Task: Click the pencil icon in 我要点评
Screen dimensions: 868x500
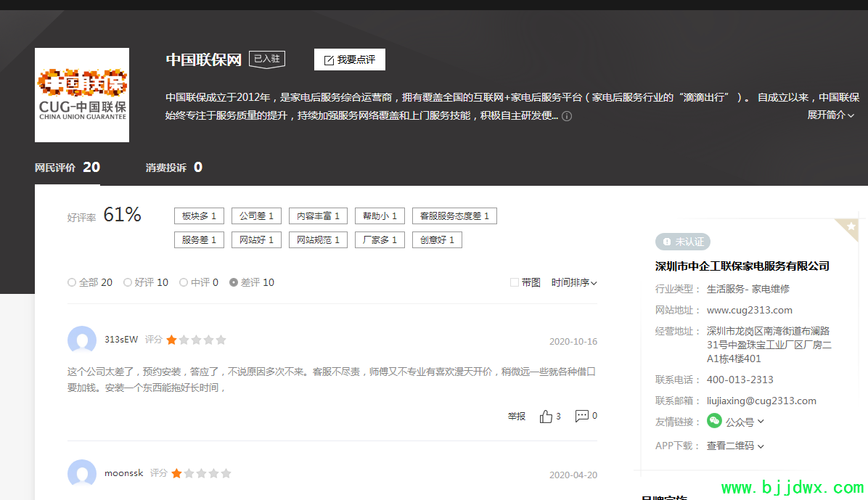Action: click(329, 60)
